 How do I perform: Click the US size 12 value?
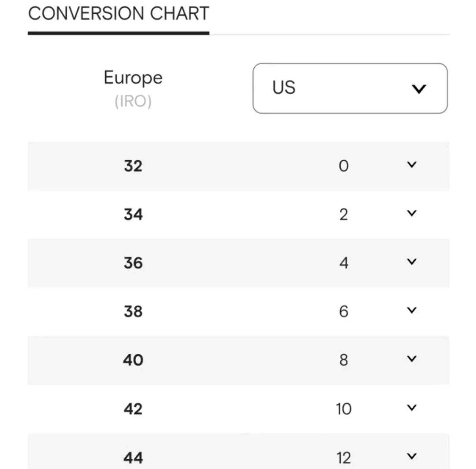[x=344, y=457]
